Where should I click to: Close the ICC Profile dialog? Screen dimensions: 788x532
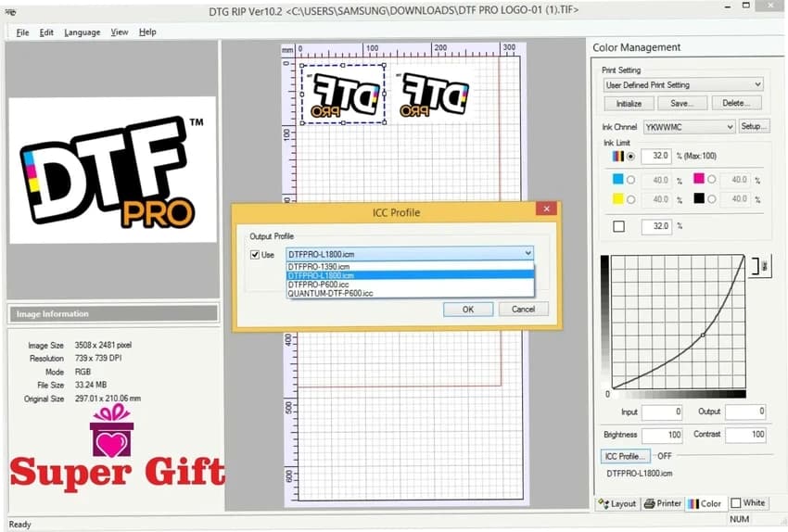click(547, 209)
